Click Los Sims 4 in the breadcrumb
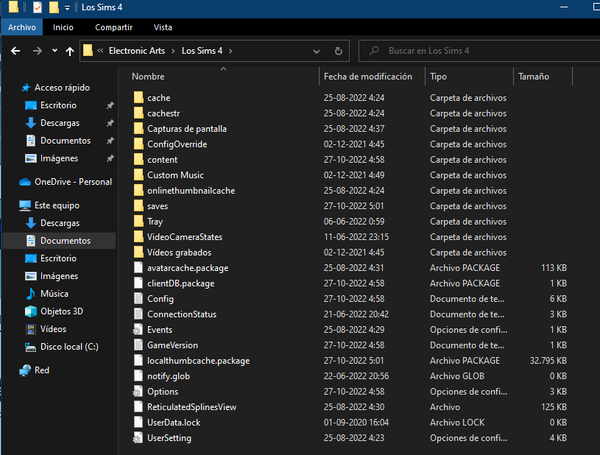This screenshot has height=455, width=600. click(x=202, y=51)
